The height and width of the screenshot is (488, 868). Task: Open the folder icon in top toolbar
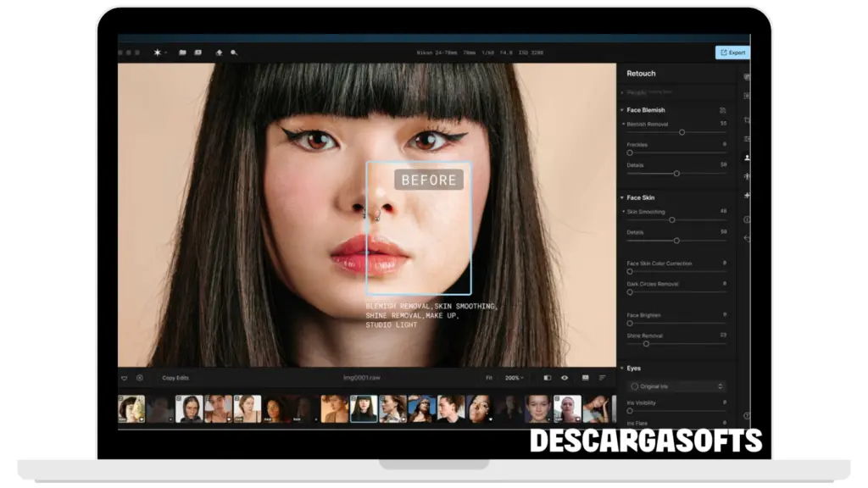[182, 53]
